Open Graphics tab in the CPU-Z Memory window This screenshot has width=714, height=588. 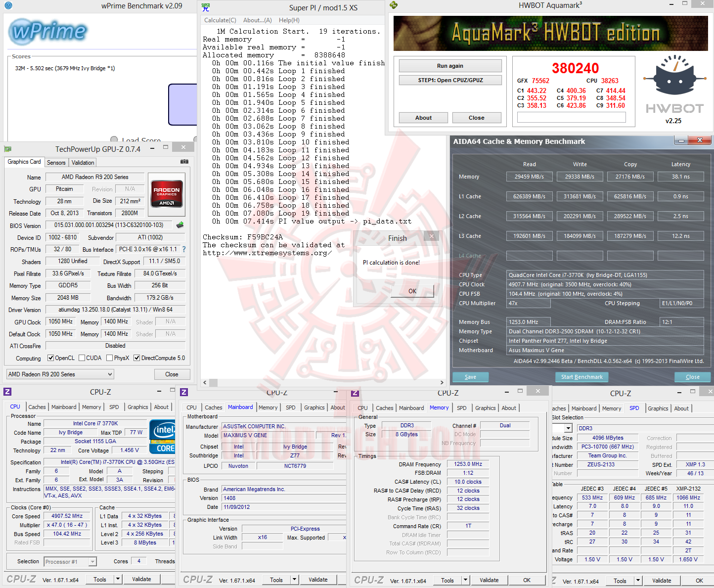[486, 408]
